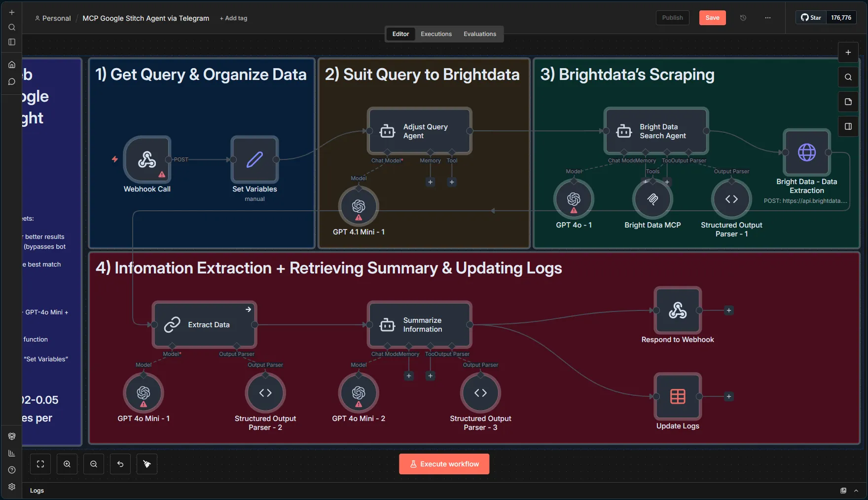Select the Update Logs spreadsheet node
868x500 pixels.
678,396
